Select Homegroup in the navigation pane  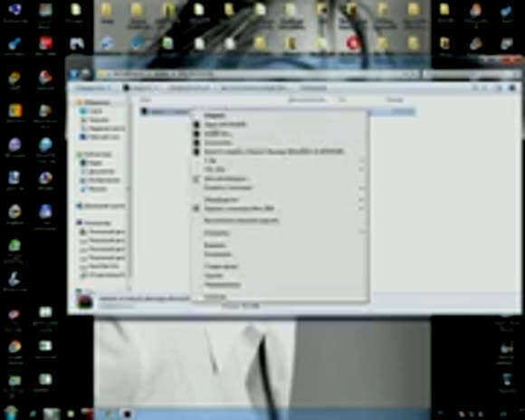(x=100, y=206)
